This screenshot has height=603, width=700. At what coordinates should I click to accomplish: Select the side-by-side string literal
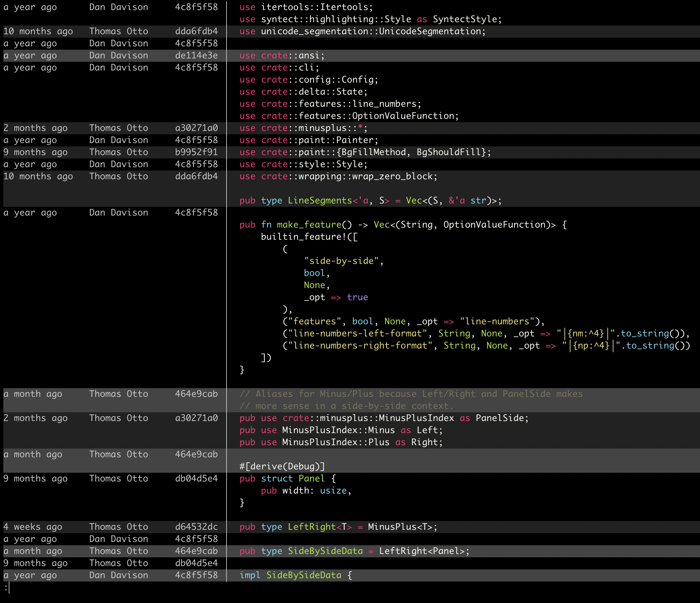pos(343,261)
